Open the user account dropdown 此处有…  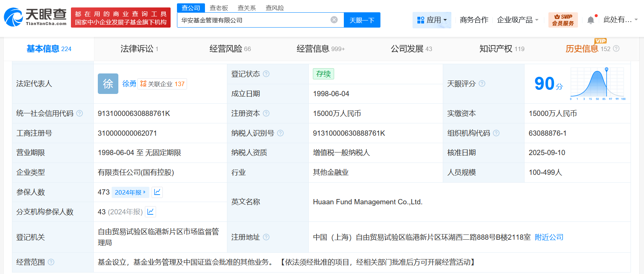[x=620, y=20]
